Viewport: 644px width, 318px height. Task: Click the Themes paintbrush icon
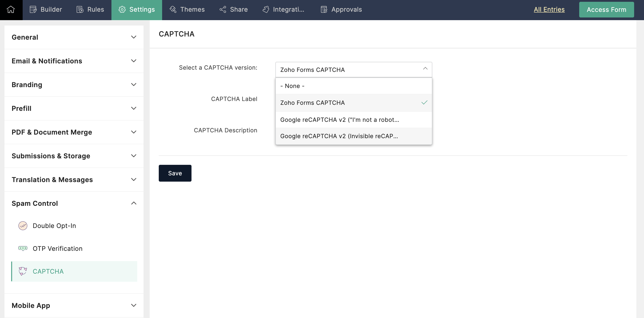point(173,9)
